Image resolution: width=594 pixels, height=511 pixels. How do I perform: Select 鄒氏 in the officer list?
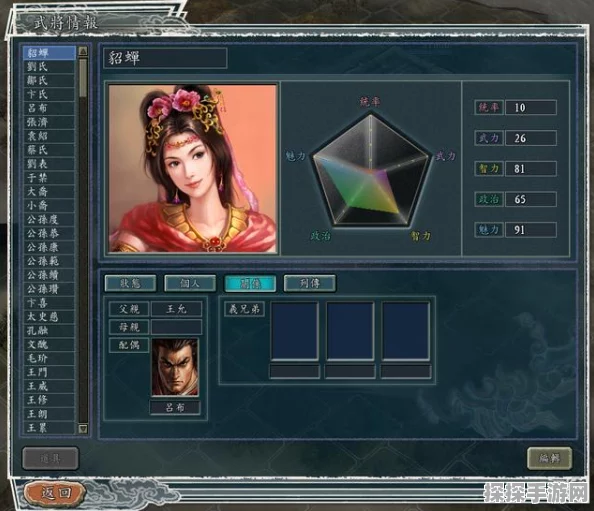(x=49, y=80)
